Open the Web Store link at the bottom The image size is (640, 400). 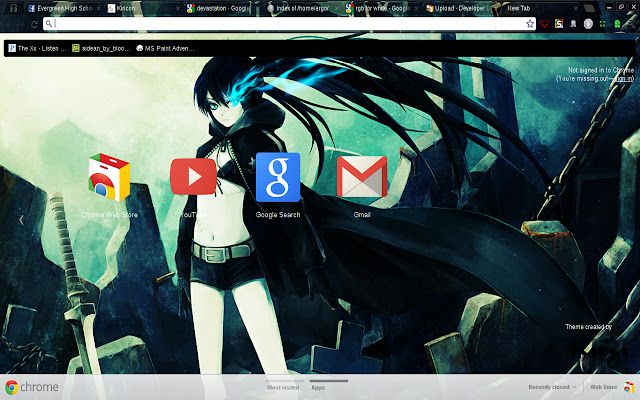click(x=604, y=387)
